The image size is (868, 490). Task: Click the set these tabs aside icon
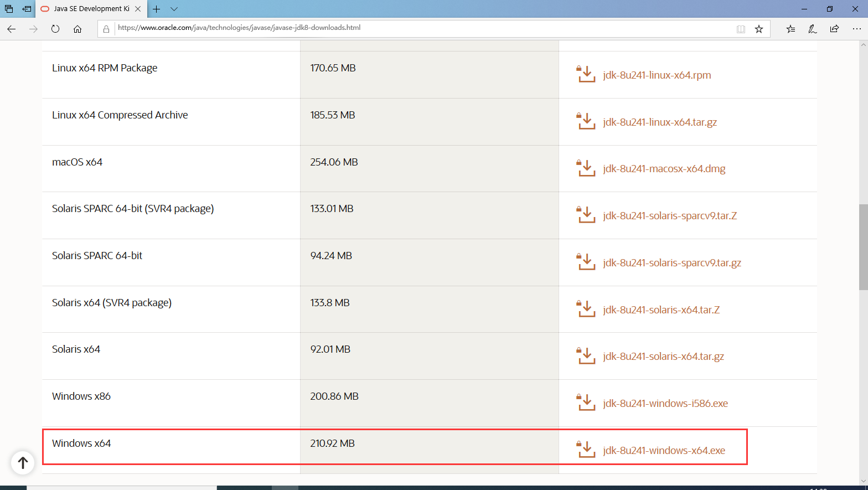click(x=27, y=9)
